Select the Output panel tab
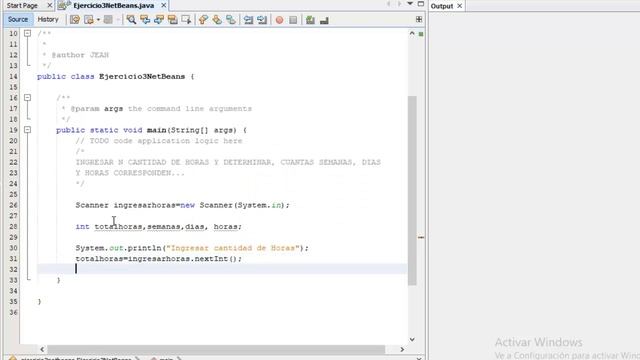This screenshot has height=360, width=640. pos(442,6)
